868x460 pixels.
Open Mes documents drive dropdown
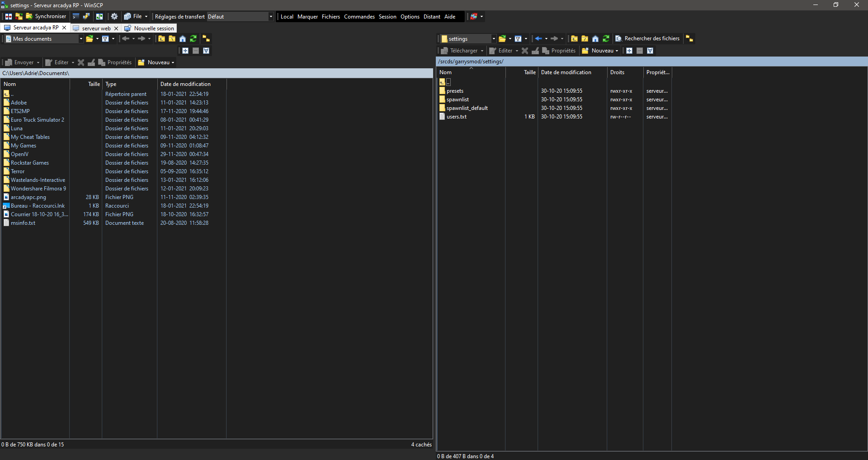(81, 39)
